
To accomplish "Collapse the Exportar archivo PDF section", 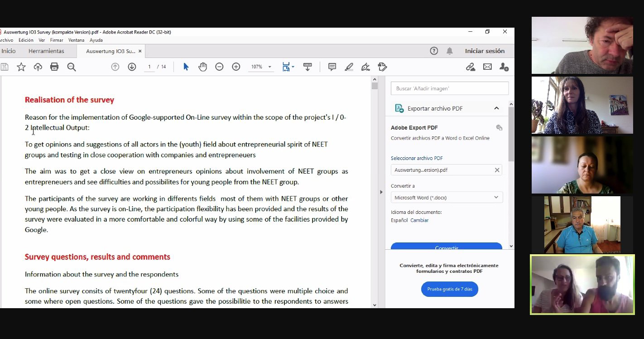I will (496, 108).
